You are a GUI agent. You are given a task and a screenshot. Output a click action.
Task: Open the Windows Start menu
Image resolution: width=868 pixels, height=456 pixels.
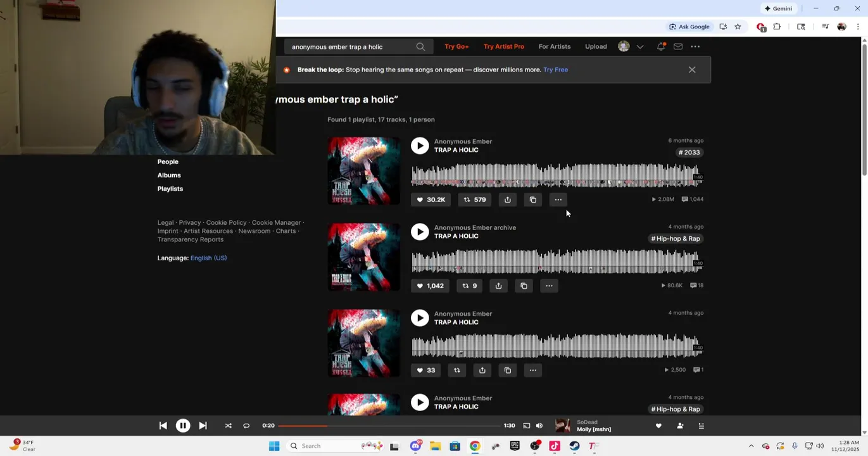(274, 446)
